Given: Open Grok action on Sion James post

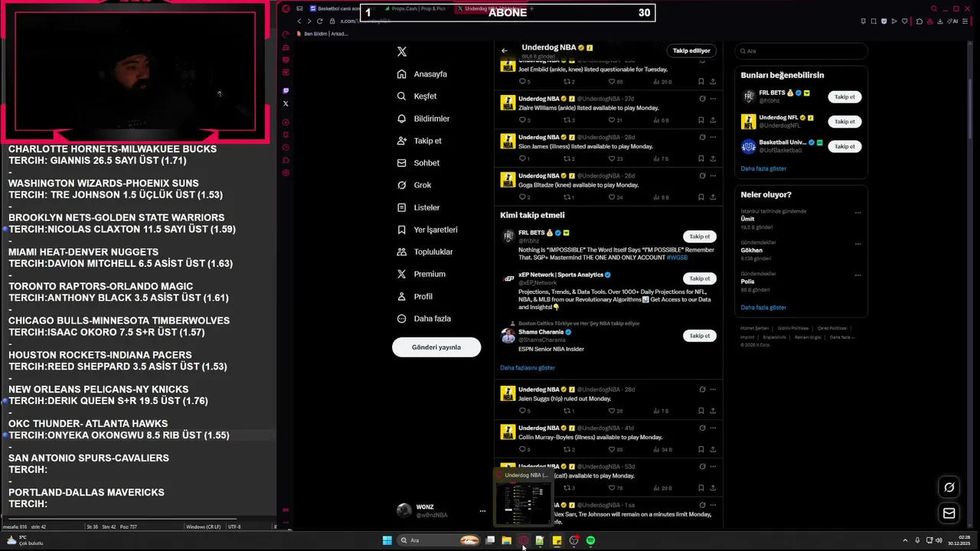Looking at the screenshot, I should [x=702, y=137].
